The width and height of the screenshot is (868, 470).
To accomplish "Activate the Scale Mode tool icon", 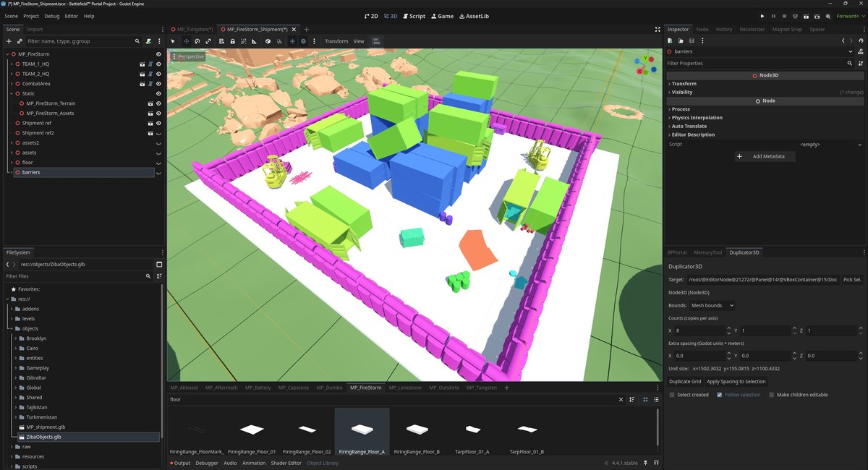I will (208, 41).
